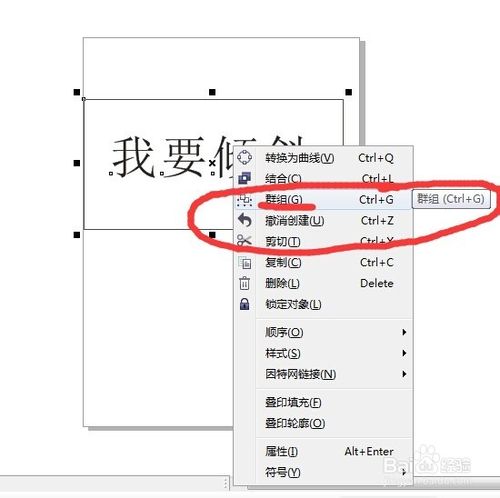Open the 顺序(O) submenu
This screenshot has height=498, width=500.
(x=323, y=332)
